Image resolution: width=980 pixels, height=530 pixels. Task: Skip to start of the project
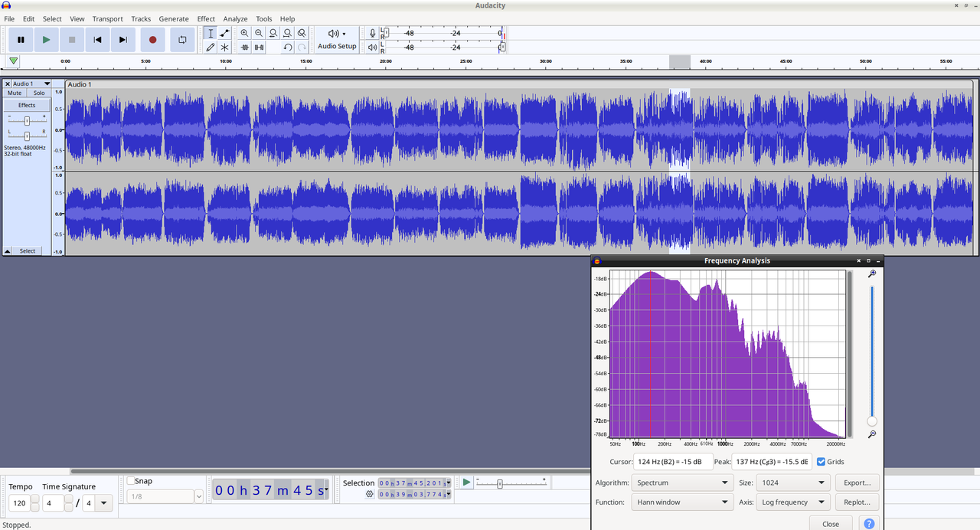[97, 40]
